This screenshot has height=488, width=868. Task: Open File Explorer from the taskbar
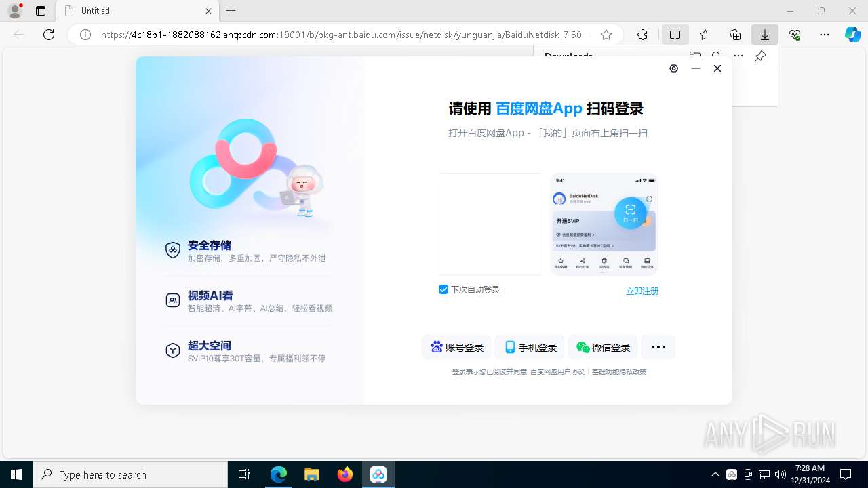click(x=311, y=474)
